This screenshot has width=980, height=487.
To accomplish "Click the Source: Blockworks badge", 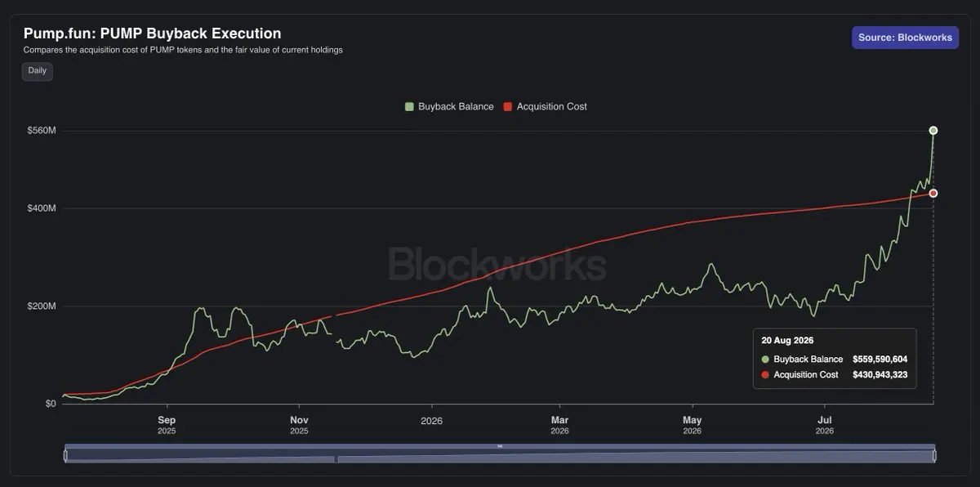I will click(905, 38).
